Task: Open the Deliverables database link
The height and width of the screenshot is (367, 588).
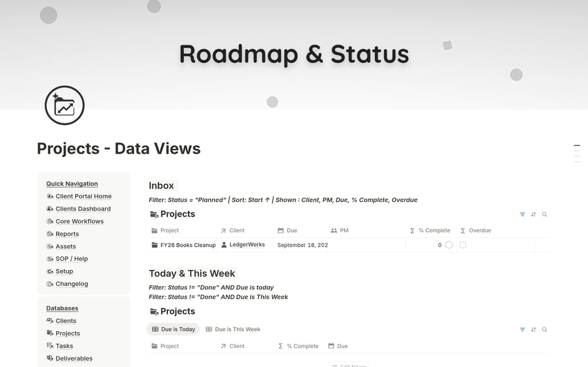Action: 74,358
